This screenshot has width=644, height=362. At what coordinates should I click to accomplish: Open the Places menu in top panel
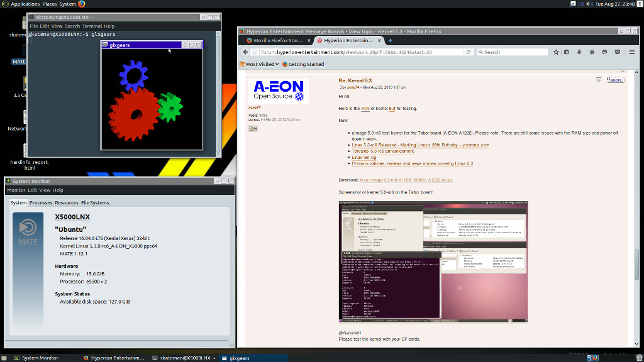pos(49,4)
